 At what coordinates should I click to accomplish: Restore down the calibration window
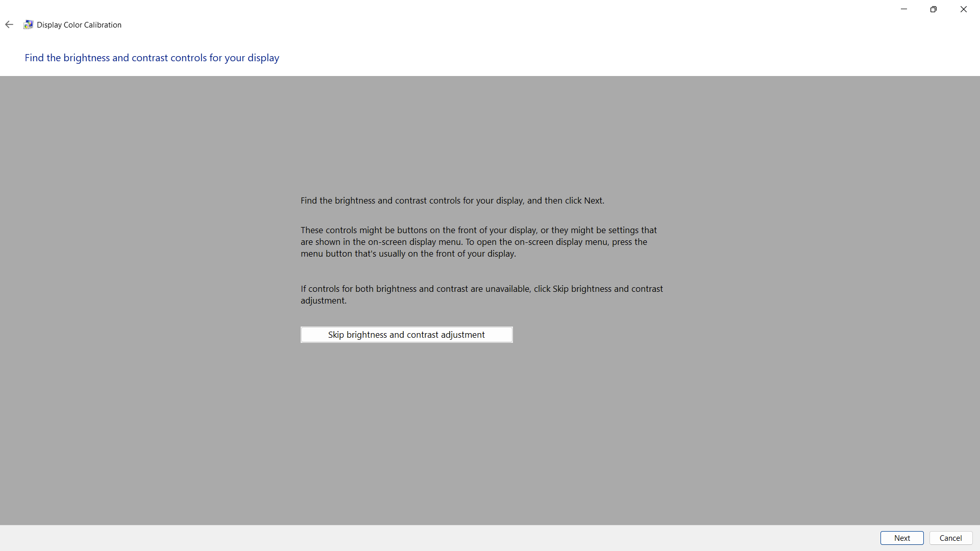tap(933, 9)
